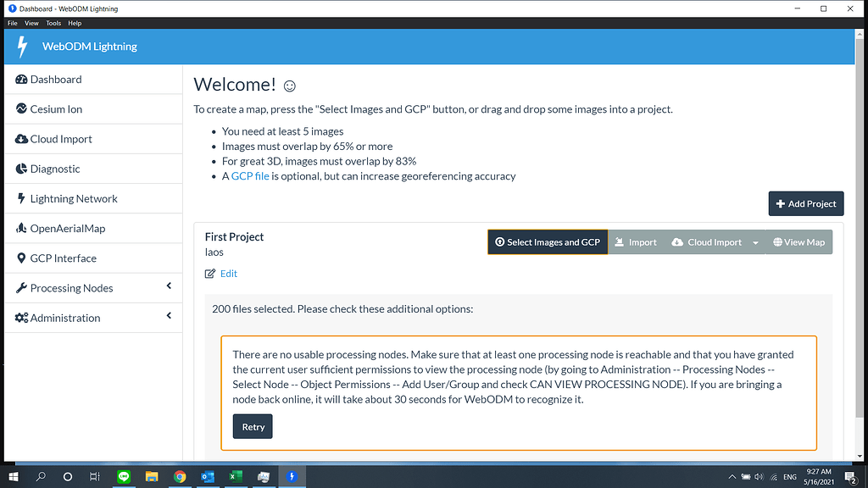The image size is (868, 488).
Task: Open the Administration gears section
Action: [x=19, y=317]
